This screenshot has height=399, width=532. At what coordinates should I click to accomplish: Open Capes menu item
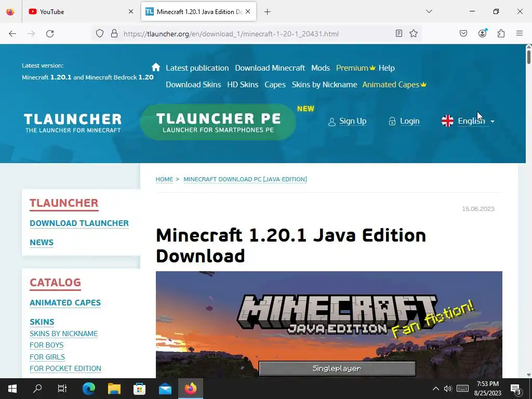[275, 85]
